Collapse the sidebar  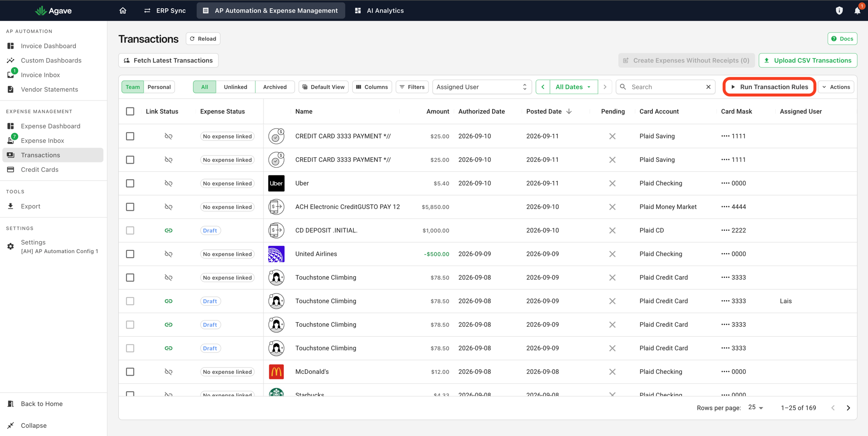click(34, 425)
